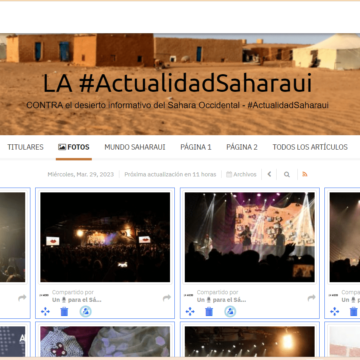Click move icon on light beams stage card
This screenshot has height=360, width=360.
(190, 311)
